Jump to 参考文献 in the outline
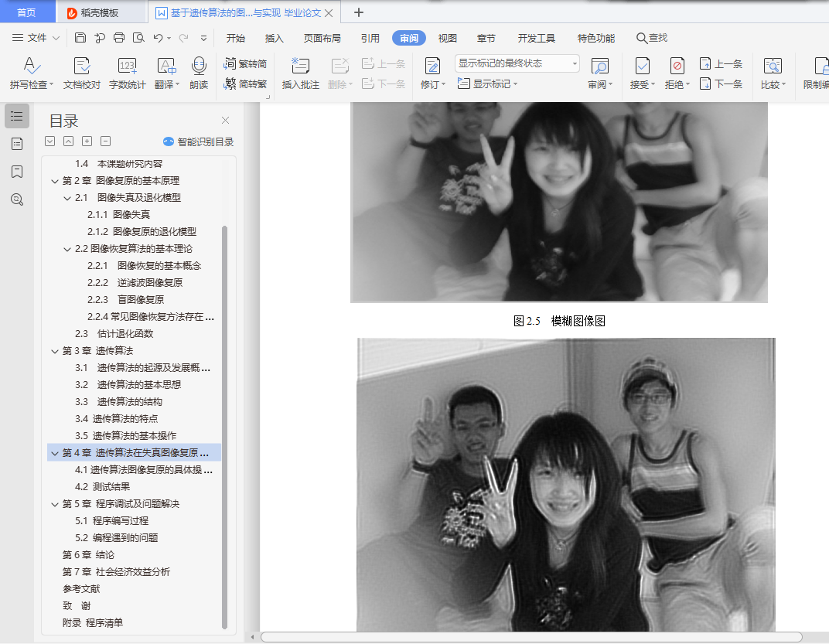This screenshot has height=644, width=829. [81, 589]
